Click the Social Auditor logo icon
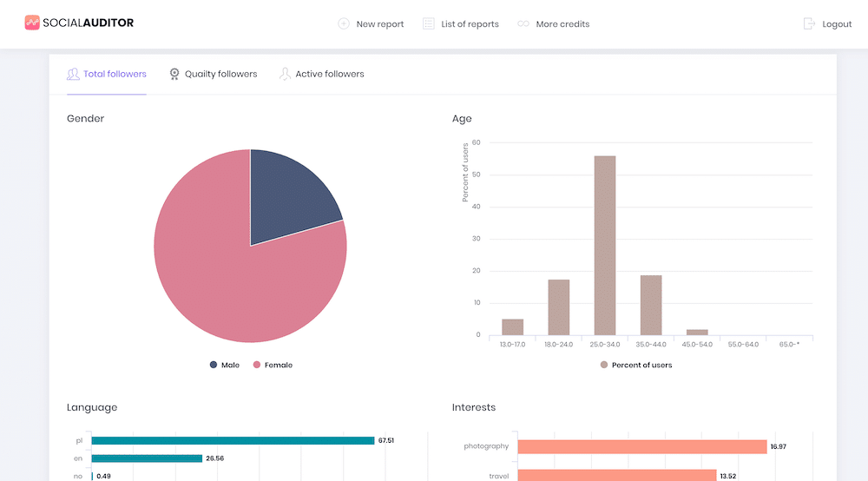Screen dimensions: 868x481 (x=32, y=23)
